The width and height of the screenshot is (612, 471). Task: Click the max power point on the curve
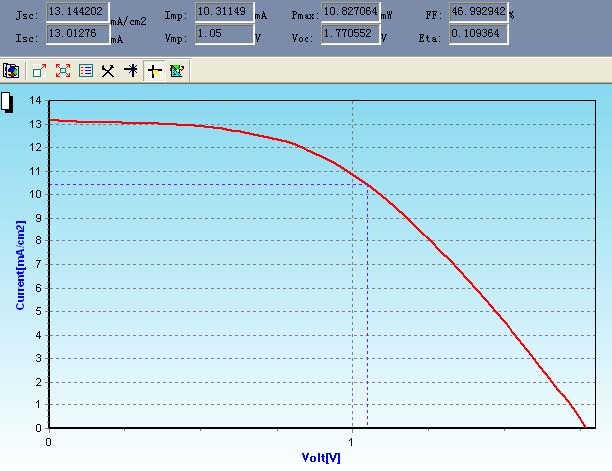click(x=367, y=185)
